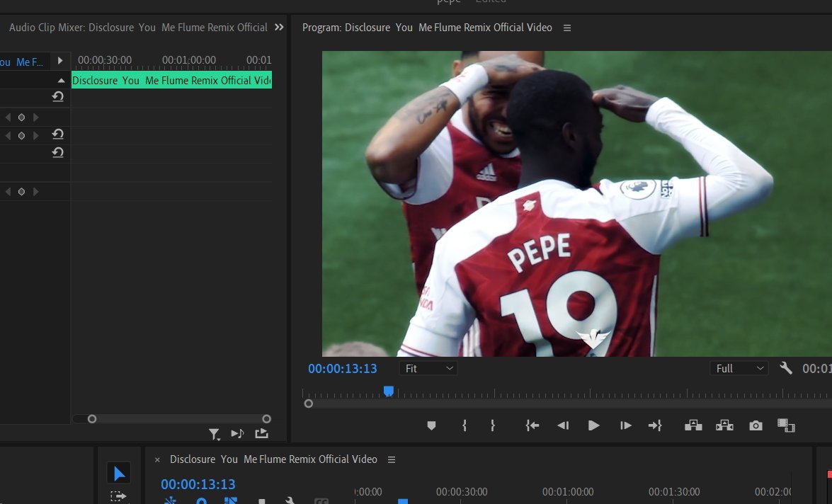
Task: Open the Fit zoom level dropdown
Action: coord(428,368)
